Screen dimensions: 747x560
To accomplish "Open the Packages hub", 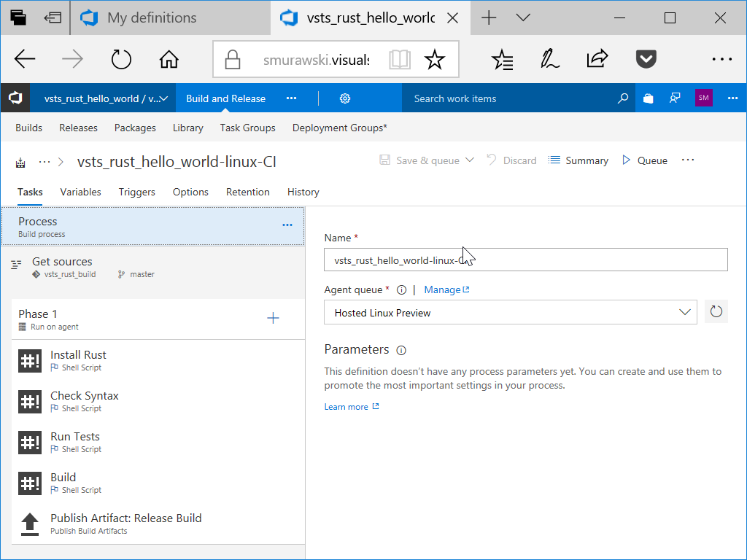I will [135, 128].
